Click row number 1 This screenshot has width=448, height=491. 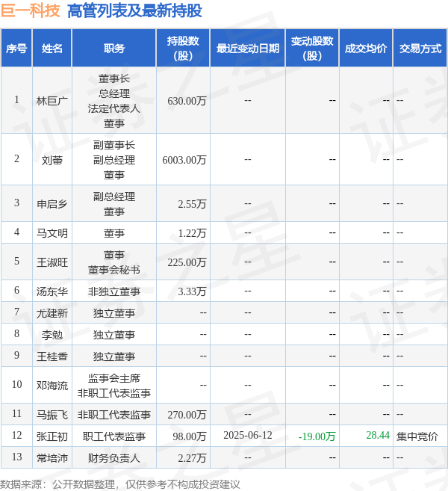point(16,100)
